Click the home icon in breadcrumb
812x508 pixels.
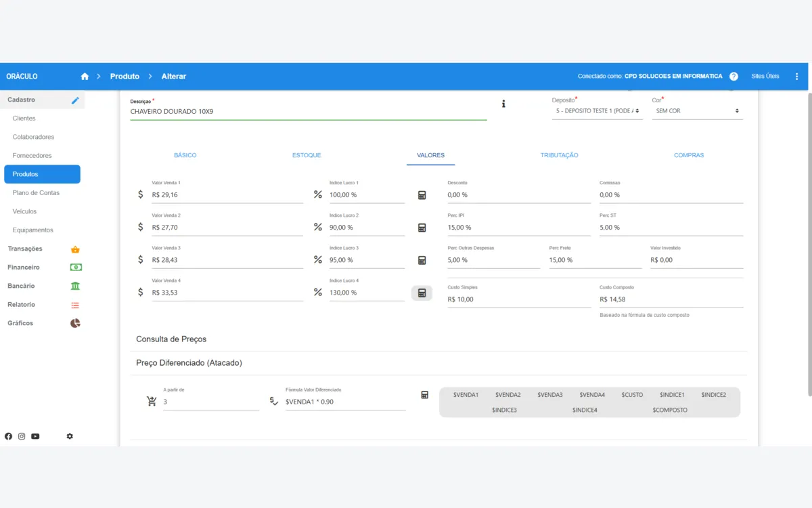click(85, 77)
